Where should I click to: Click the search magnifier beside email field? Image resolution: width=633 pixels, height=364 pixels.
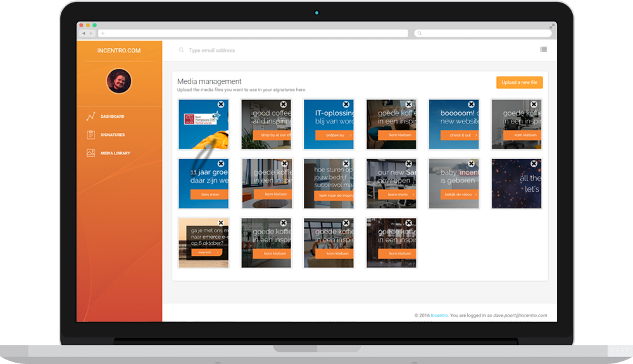[181, 50]
